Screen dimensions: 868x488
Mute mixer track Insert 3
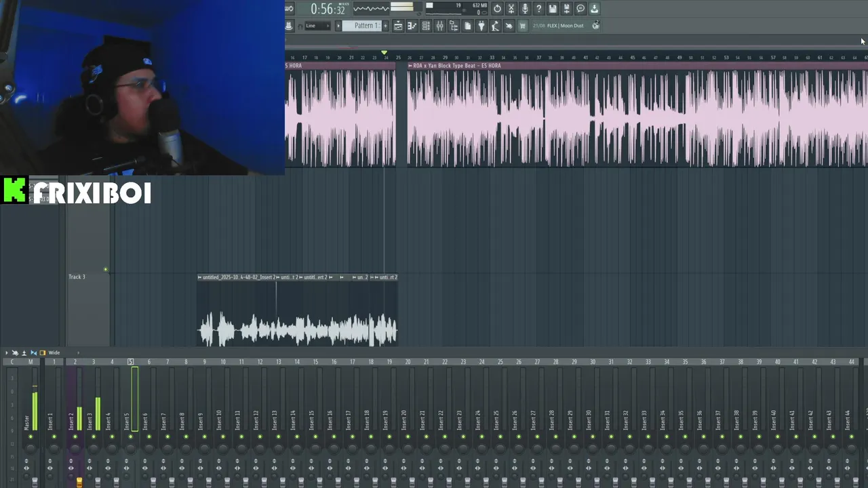click(94, 436)
